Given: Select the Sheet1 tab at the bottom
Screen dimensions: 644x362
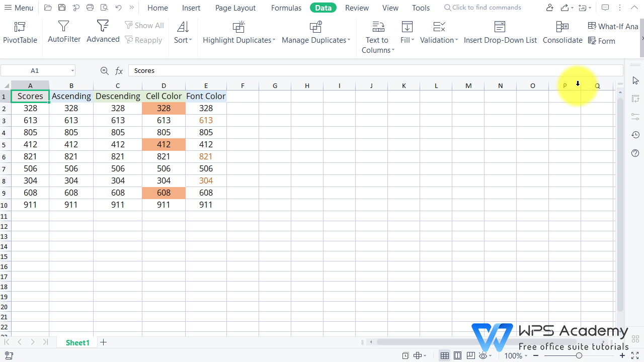Looking at the screenshot, I should [x=77, y=342].
